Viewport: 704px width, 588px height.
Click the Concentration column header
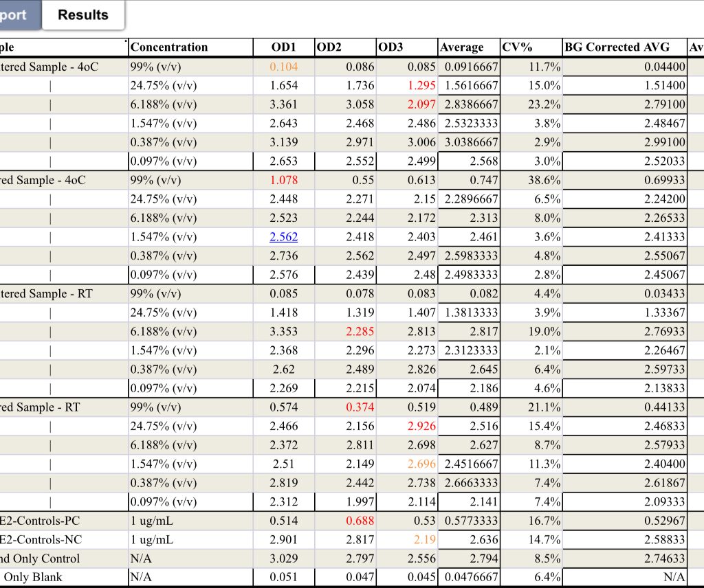point(168,47)
